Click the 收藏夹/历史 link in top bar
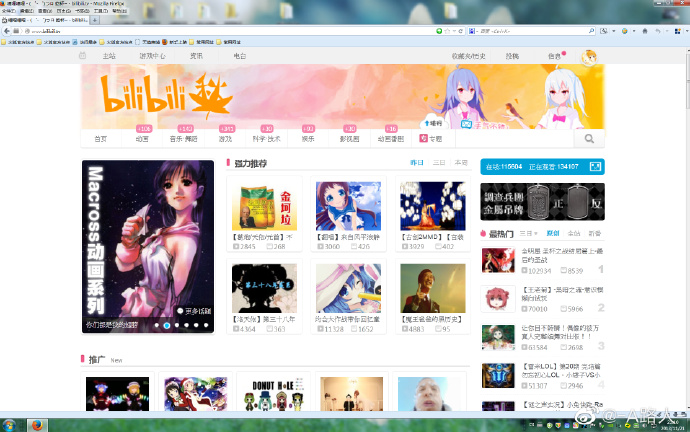This screenshot has width=690, height=432. (x=469, y=56)
